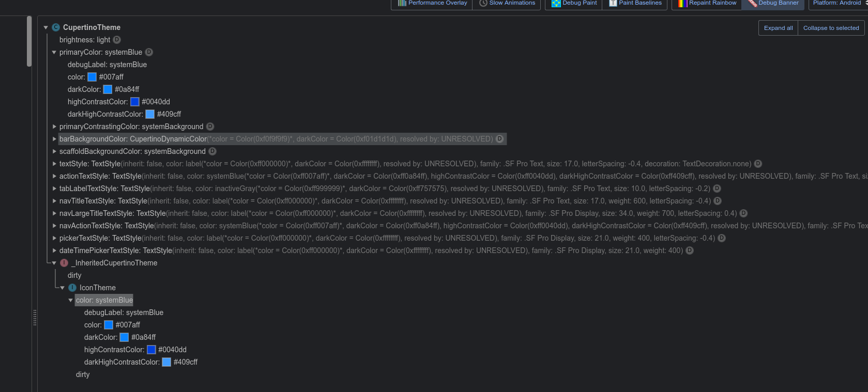
Task: Select debugLabel: systemBlue under IconTheme color
Action: click(x=124, y=312)
